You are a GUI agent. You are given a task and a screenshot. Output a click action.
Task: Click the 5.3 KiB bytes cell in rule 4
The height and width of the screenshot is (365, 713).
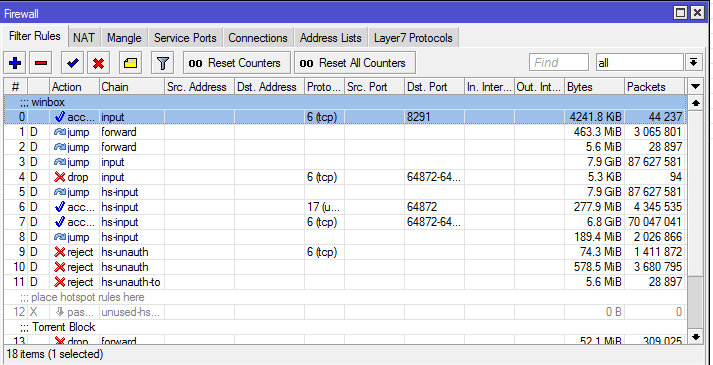point(594,177)
